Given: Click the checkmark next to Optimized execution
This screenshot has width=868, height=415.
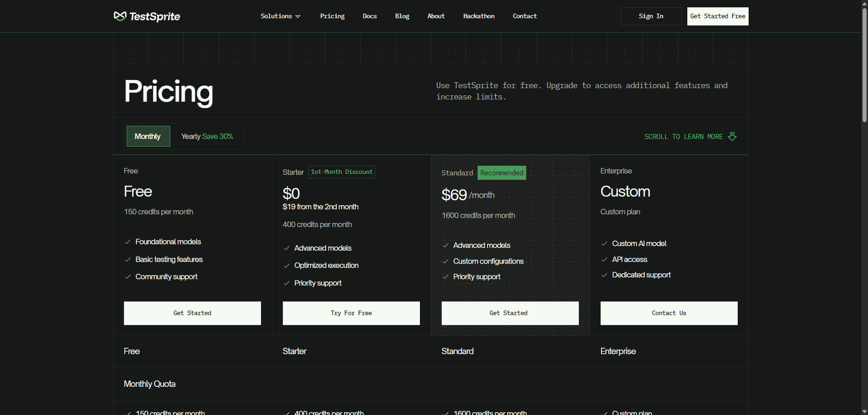Looking at the screenshot, I should 286,266.
